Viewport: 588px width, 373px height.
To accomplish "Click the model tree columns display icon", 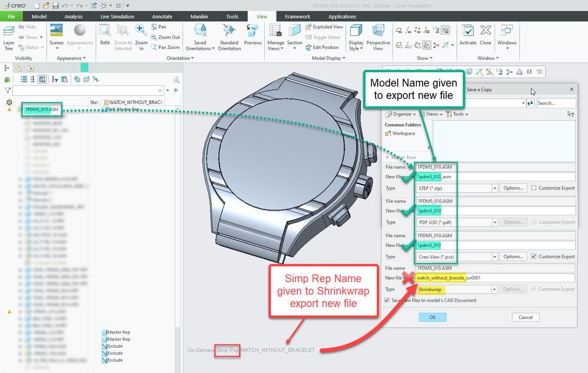I will (x=42, y=79).
